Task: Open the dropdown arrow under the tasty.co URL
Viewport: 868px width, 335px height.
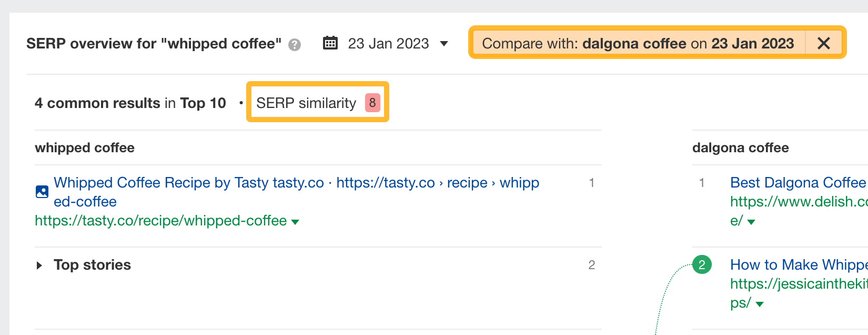Action: point(295,222)
